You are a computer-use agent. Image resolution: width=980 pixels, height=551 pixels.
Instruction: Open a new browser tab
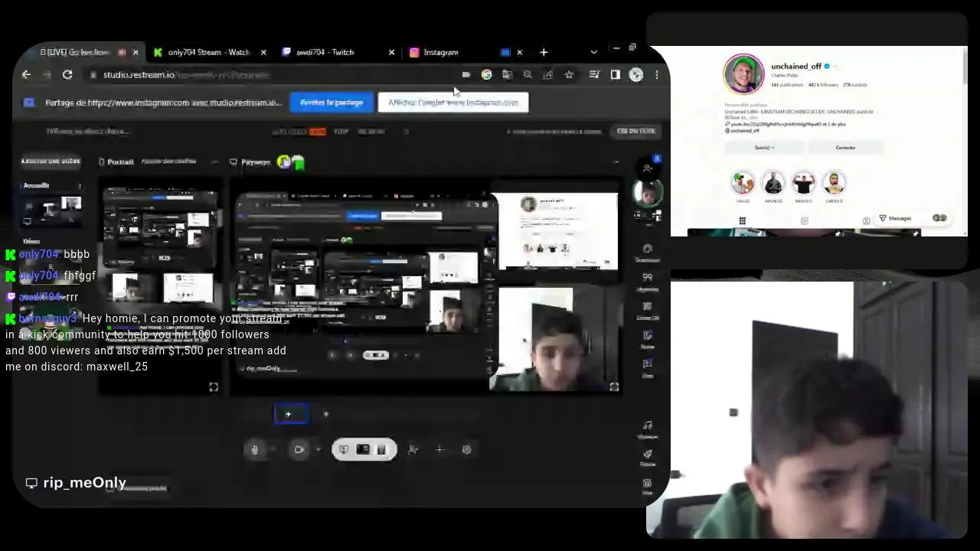pyautogui.click(x=544, y=52)
